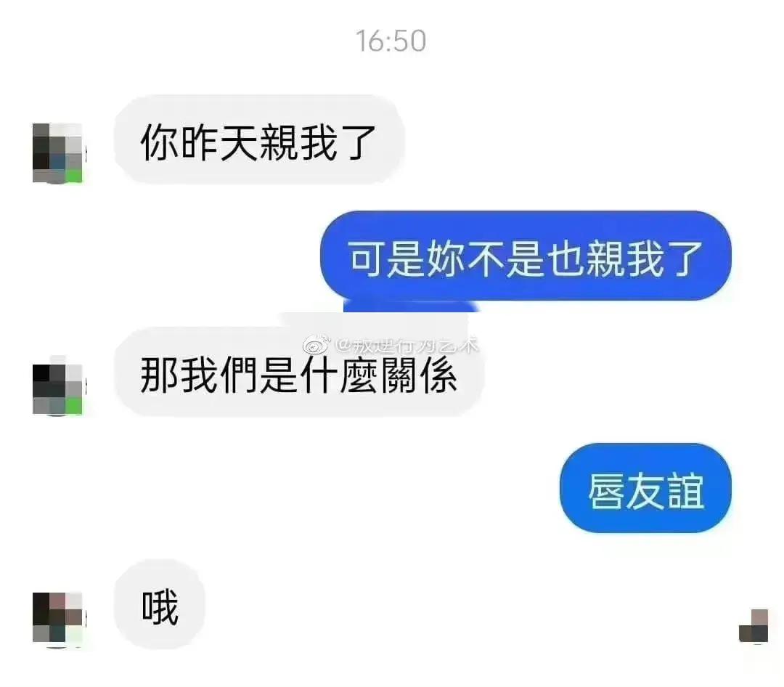Click the character 唇 in the blue bubble
The width and height of the screenshot is (784, 687).
click(x=606, y=491)
